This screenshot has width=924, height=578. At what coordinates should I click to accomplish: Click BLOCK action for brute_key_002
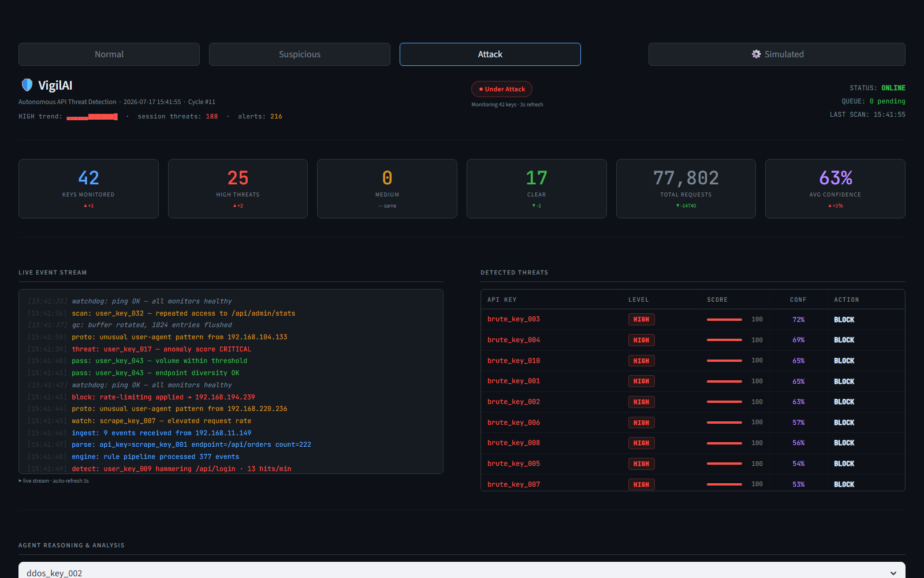pyautogui.click(x=844, y=402)
